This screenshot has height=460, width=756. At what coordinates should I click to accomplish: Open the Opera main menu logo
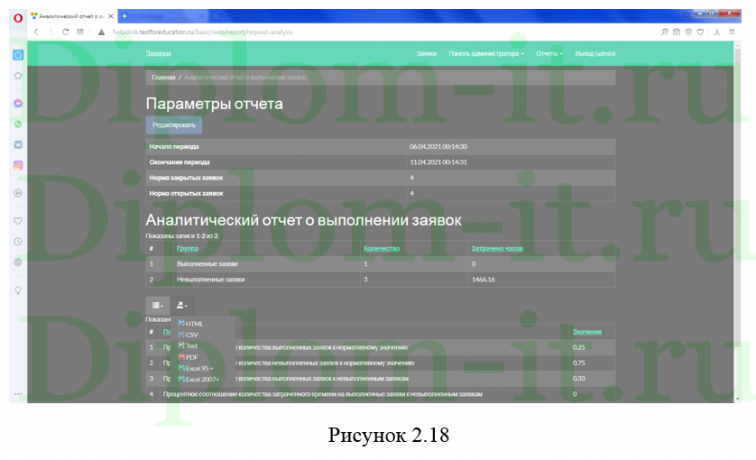click(x=18, y=18)
